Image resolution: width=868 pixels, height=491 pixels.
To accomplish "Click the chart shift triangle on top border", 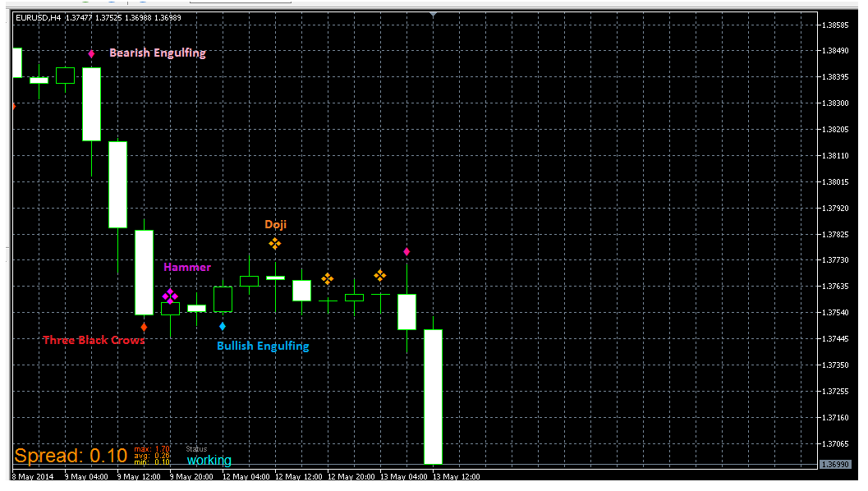I will (x=433, y=15).
